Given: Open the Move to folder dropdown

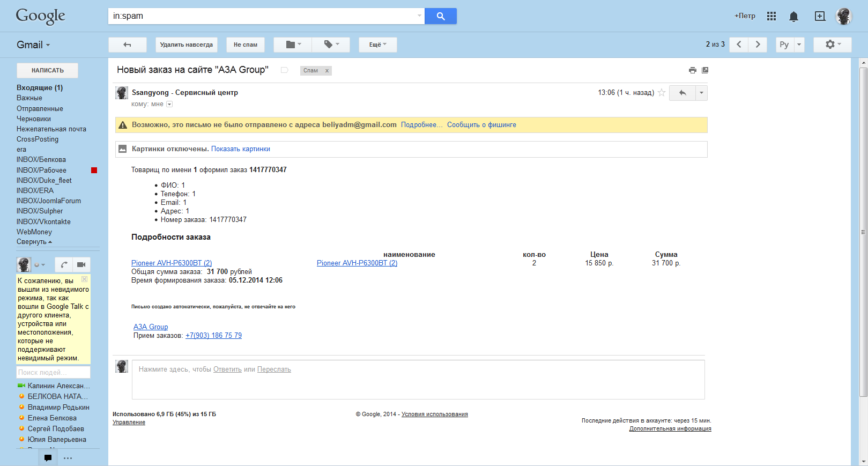Looking at the screenshot, I should 293,45.
